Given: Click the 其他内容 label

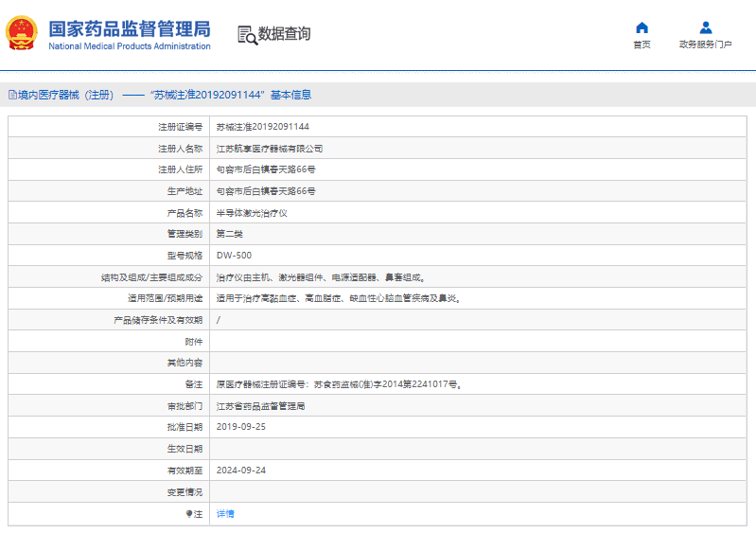Looking at the screenshot, I should [185, 363].
